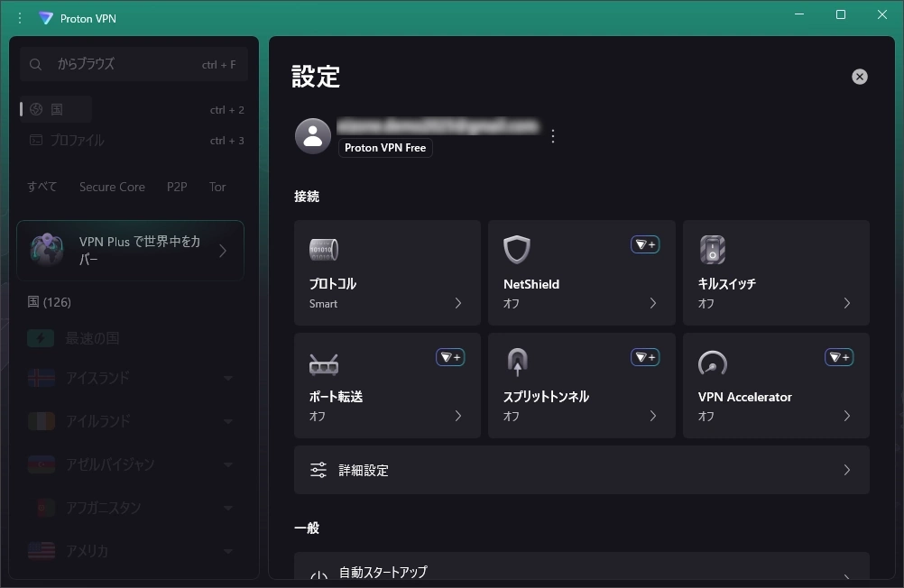Expand the アゼルバイジャン server list
The height and width of the screenshot is (588, 904).
pos(228,465)
